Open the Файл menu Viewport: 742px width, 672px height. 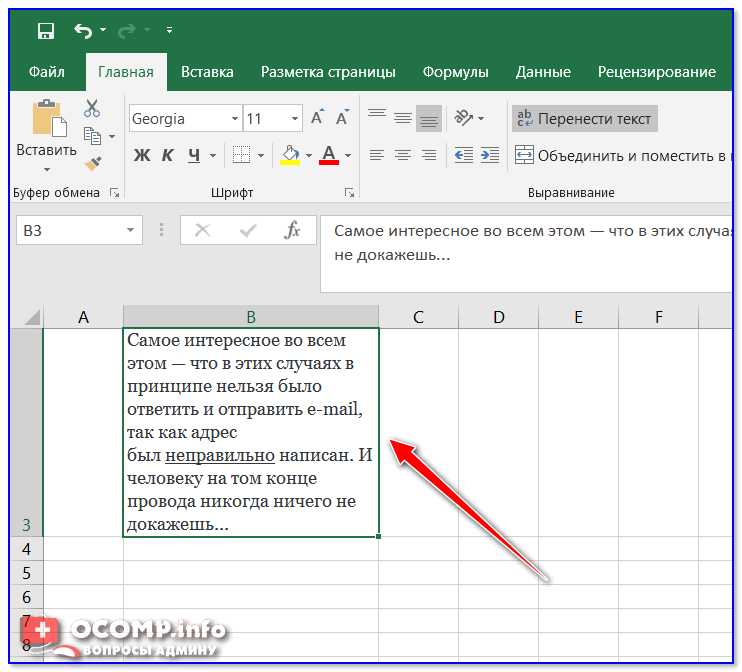coord(46,72)
